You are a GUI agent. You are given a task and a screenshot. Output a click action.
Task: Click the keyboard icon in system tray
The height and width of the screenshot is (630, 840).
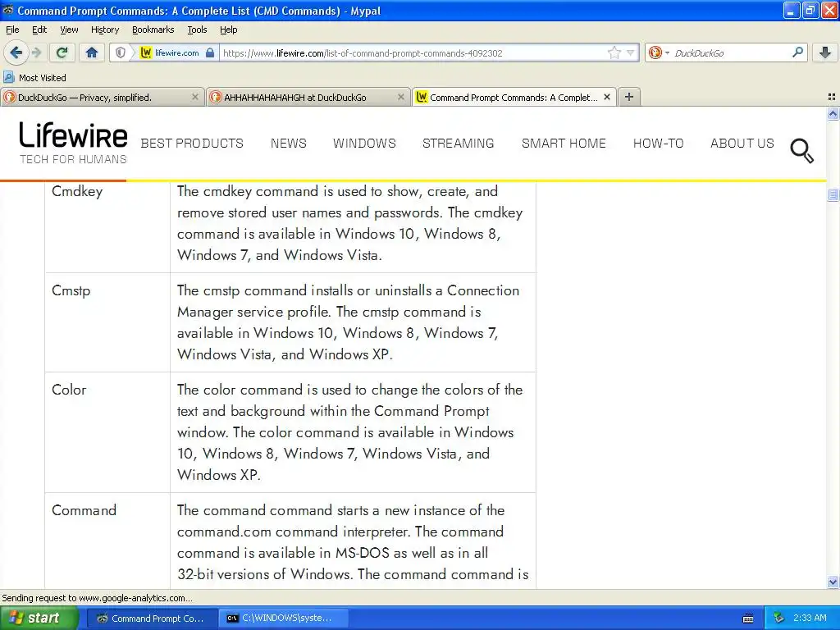pyautogui.click(x=748, y=619)
